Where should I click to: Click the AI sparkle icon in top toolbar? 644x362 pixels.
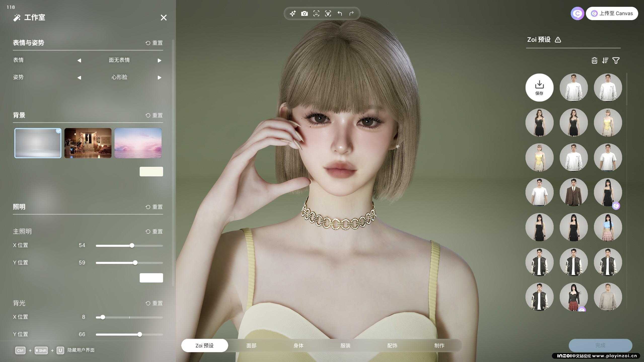pos(293,14)
